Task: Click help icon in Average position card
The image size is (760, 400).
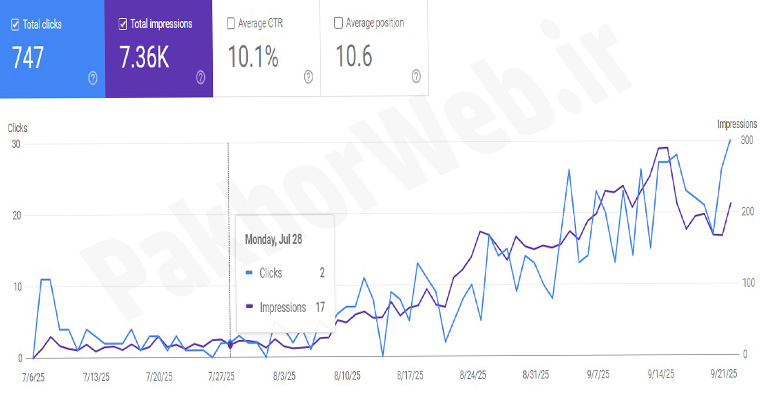Action: click(x=416, y=77)
